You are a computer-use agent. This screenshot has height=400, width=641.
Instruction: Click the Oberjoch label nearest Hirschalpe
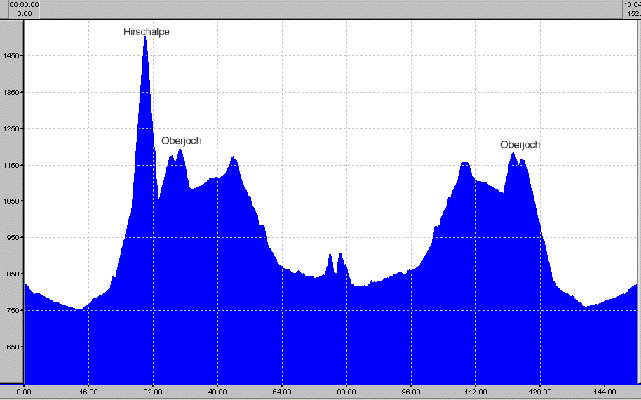coord(181,141)
